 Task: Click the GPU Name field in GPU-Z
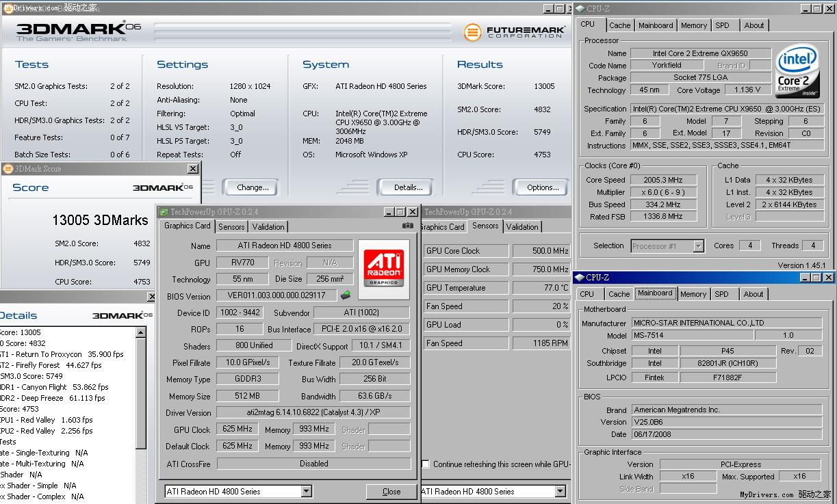(285, 246)
